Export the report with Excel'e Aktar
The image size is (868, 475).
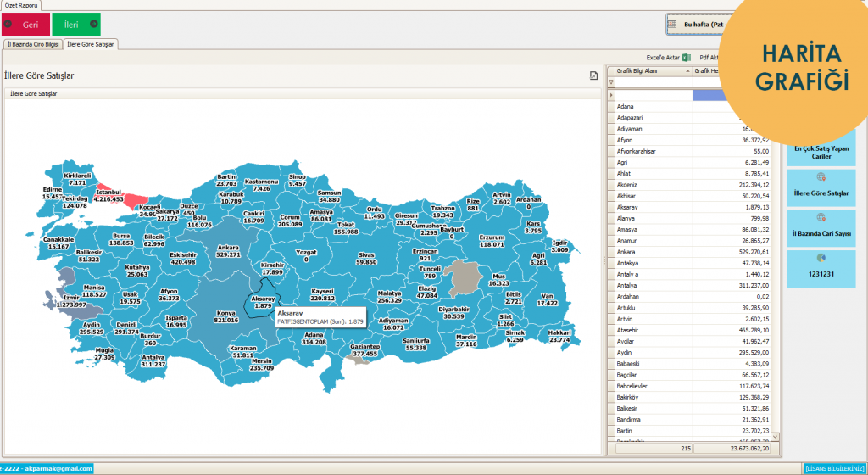coord(669,58)
